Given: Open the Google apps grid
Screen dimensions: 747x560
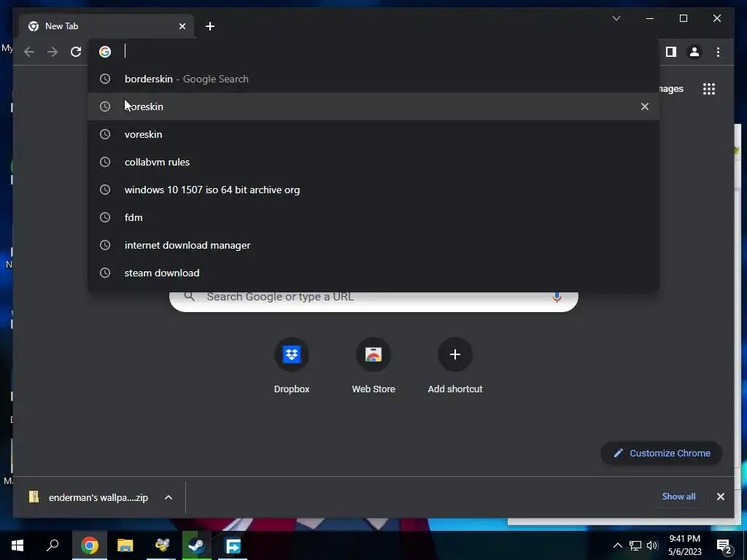Looking at the screenshot, I should coord(709,88).
